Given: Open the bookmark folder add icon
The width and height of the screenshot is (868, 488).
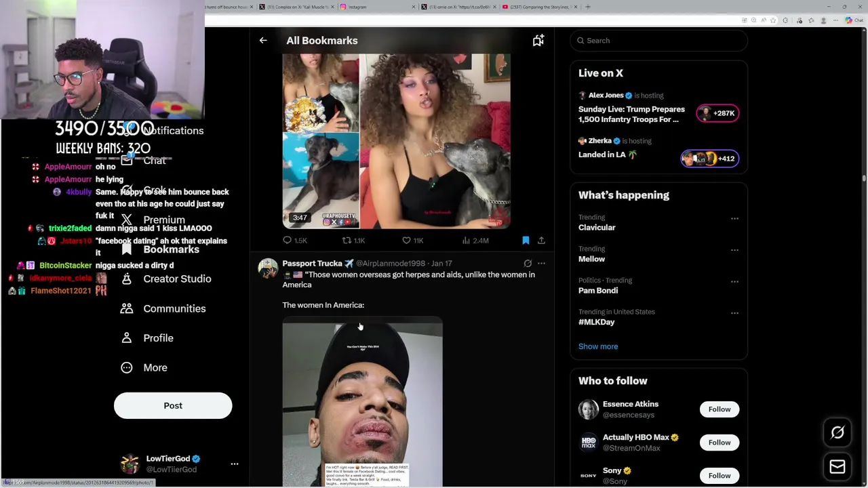Looking at the screenshot, I should tap(538, 41).
